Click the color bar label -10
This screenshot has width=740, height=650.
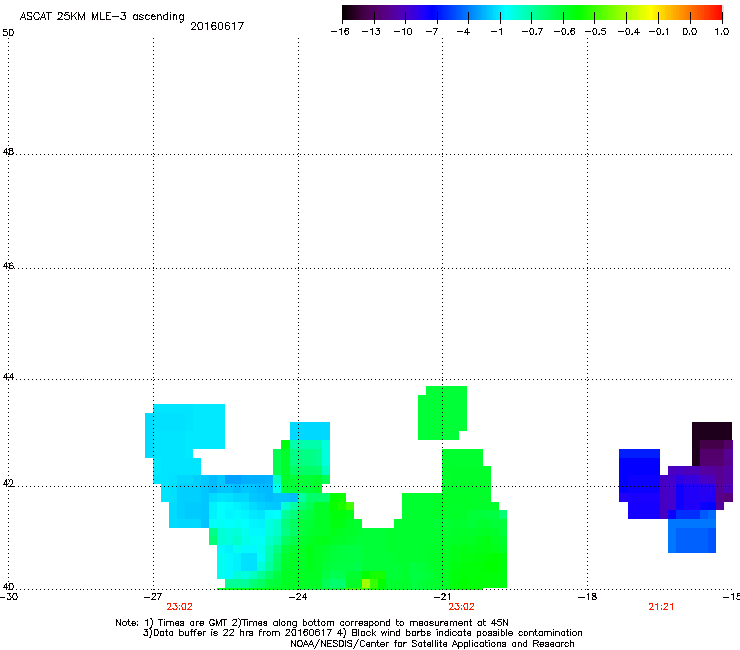tap(403, 32)
